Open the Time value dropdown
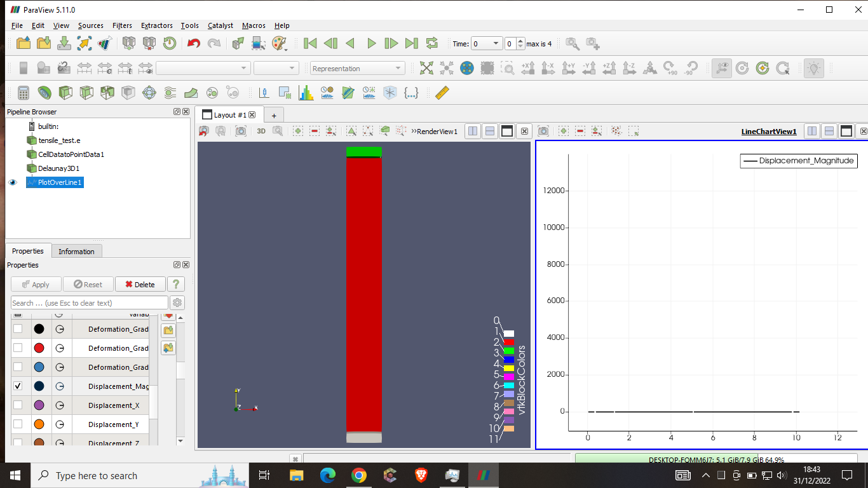This screenshot has height=488, width=868. click(486, 43)
